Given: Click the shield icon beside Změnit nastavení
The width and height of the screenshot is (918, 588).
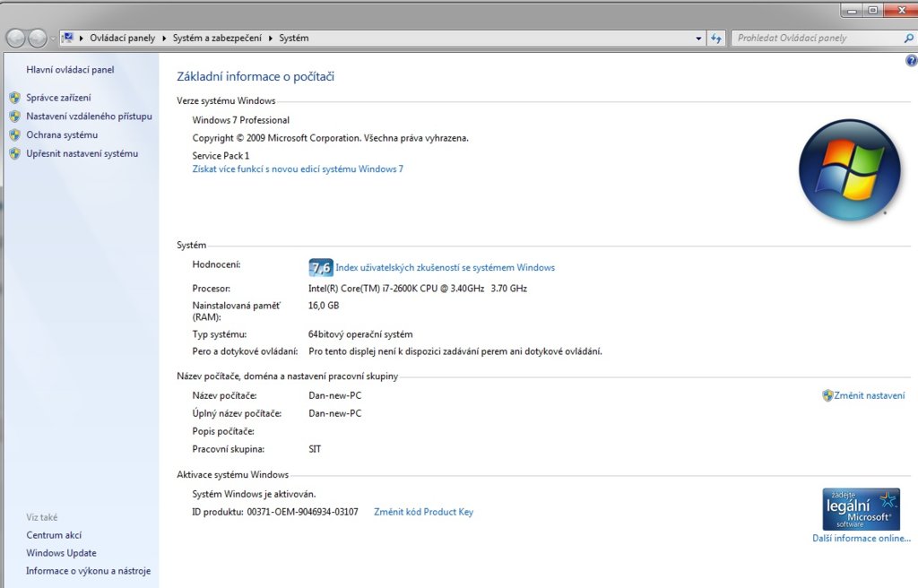Looking at the screenshot, I should pos(827,395).
